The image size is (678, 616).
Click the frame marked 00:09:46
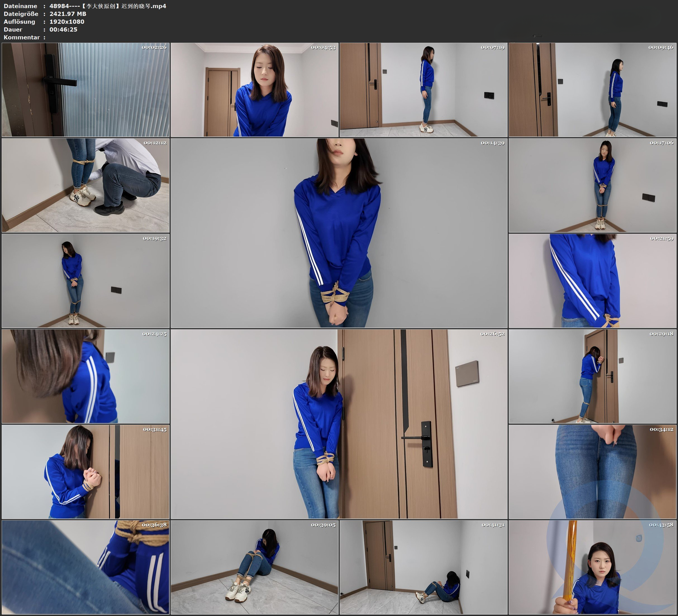[x=592, y=89]
